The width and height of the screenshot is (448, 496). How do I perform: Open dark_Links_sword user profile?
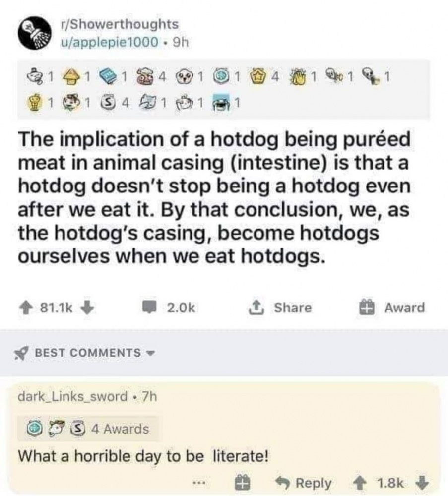(x=72, y=397)
